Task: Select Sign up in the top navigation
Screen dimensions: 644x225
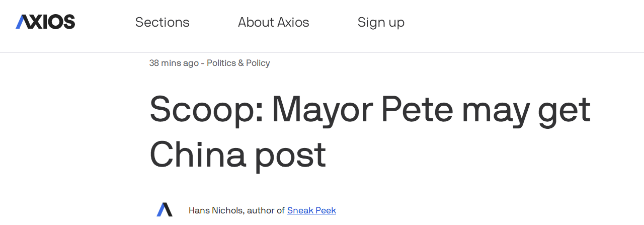Action: tap(381, 23)
